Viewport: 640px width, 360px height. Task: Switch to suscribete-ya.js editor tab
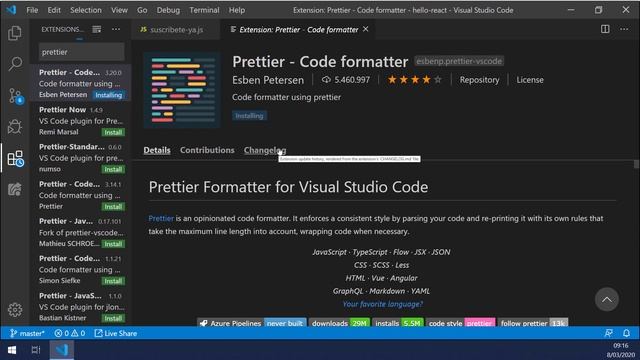tap(176, 29)
